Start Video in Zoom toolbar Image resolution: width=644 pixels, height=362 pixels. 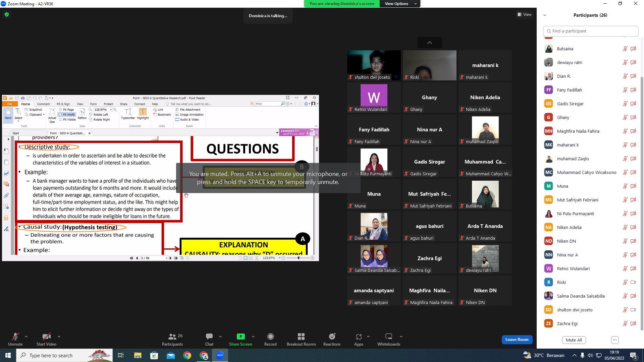point(46,339)
